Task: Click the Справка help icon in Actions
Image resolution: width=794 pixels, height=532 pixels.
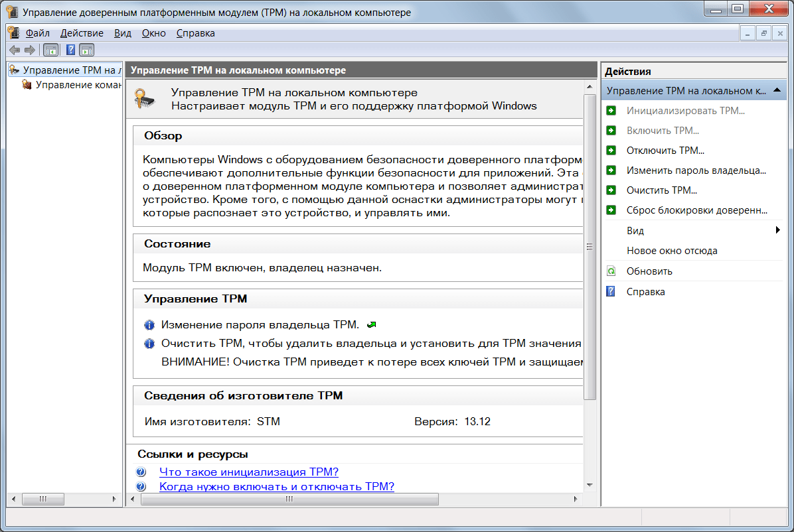Action: 611,292
